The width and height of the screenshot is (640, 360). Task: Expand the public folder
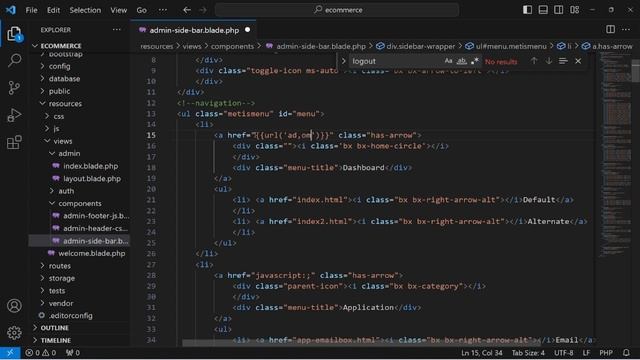coord(59,91)
